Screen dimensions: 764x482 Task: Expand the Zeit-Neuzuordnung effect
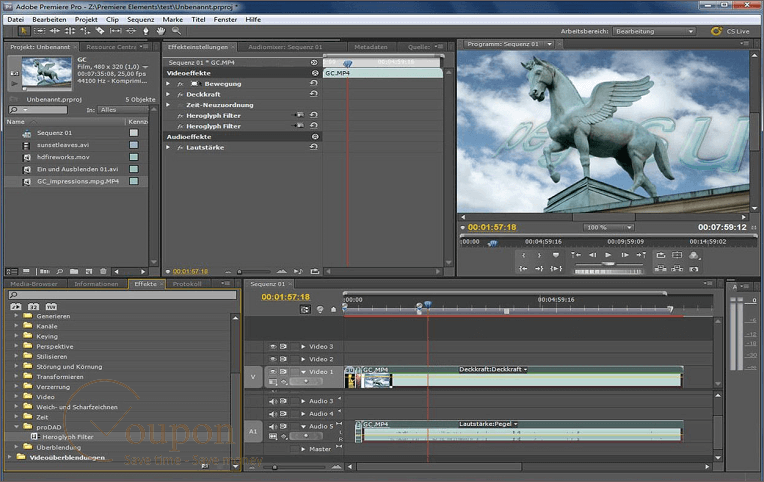[168, 105]
